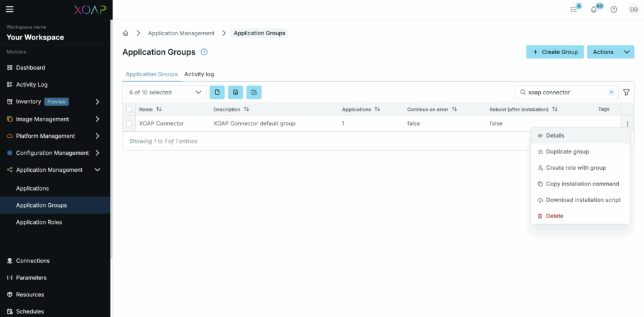Click the Actions button

[x=603, y=52]
